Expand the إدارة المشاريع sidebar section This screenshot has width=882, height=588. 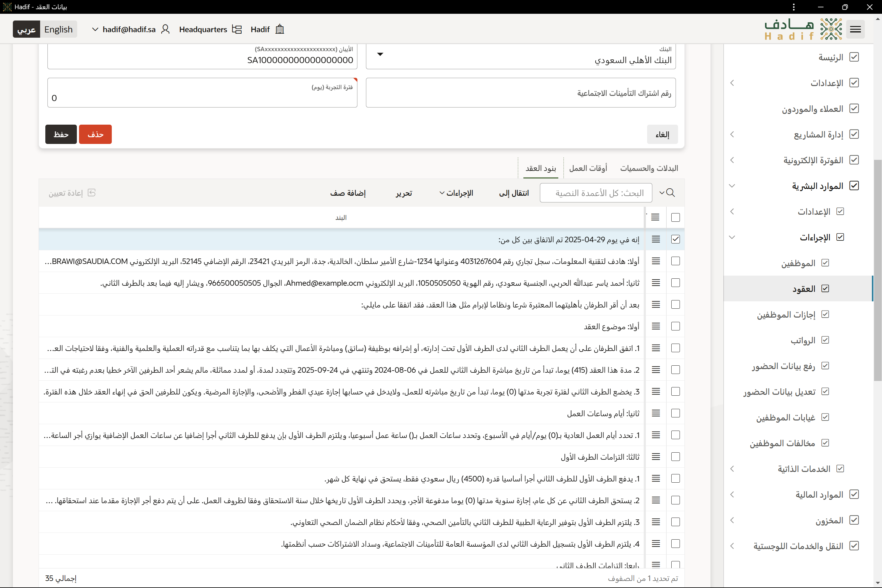coord(732,134)
